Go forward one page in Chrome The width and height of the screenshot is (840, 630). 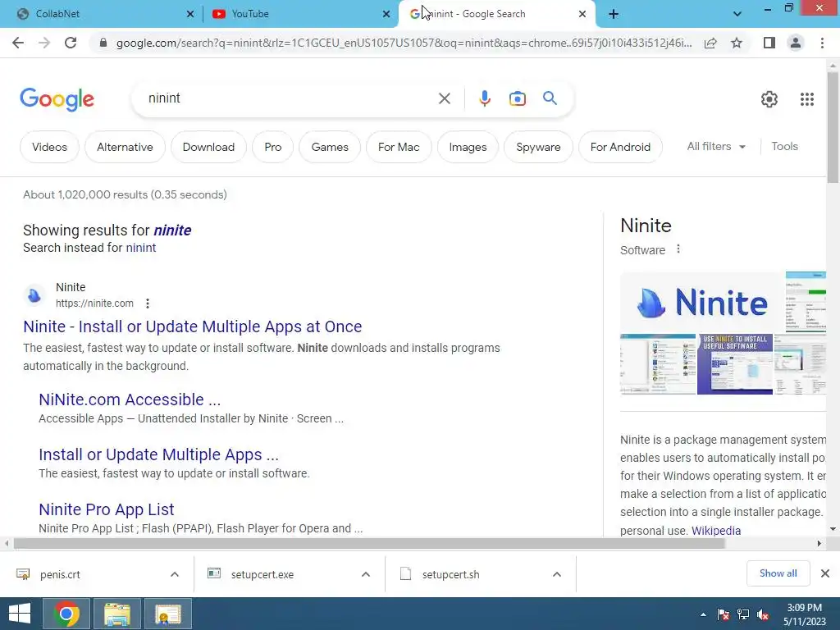[44, 43]
